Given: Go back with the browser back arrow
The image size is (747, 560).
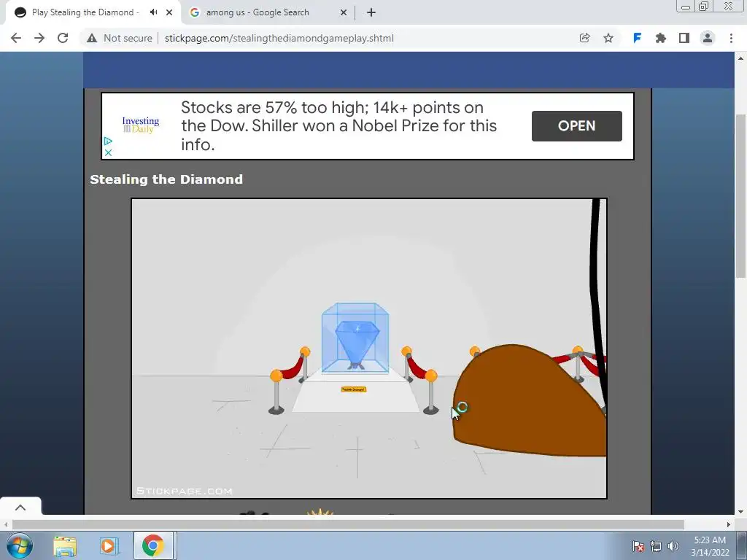Looking at the screenshot, I should click(x=16, y=38).
